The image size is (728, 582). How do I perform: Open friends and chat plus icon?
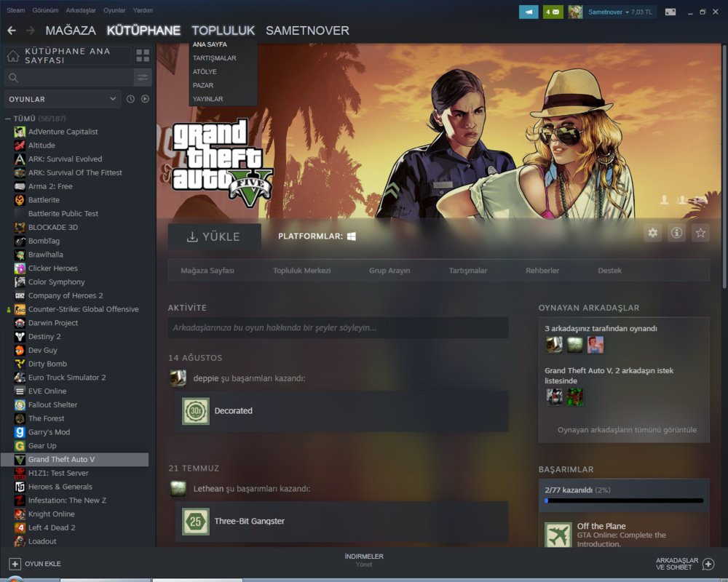coord(708,564)
